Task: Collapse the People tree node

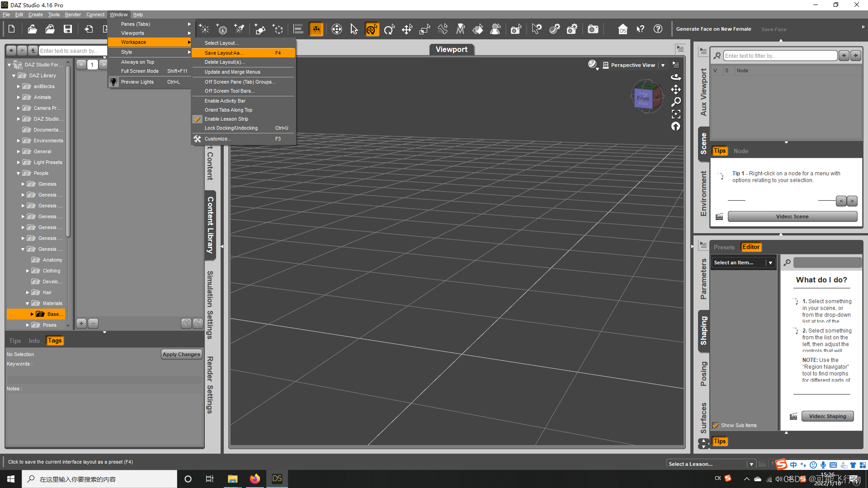Action: point(18,174)
